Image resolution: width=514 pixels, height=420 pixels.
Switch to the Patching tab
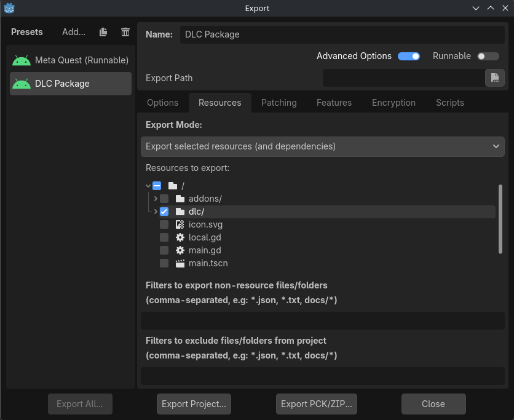279,103
